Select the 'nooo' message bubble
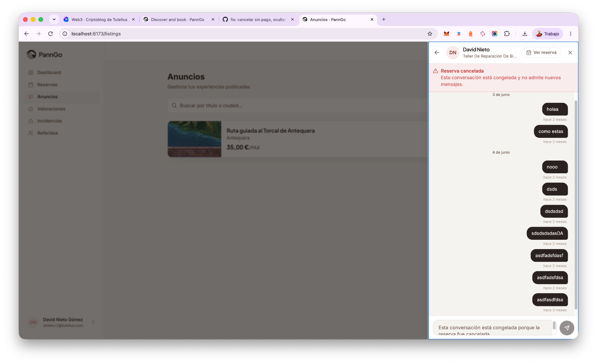The image size is (597, 364). pos(555,167)
